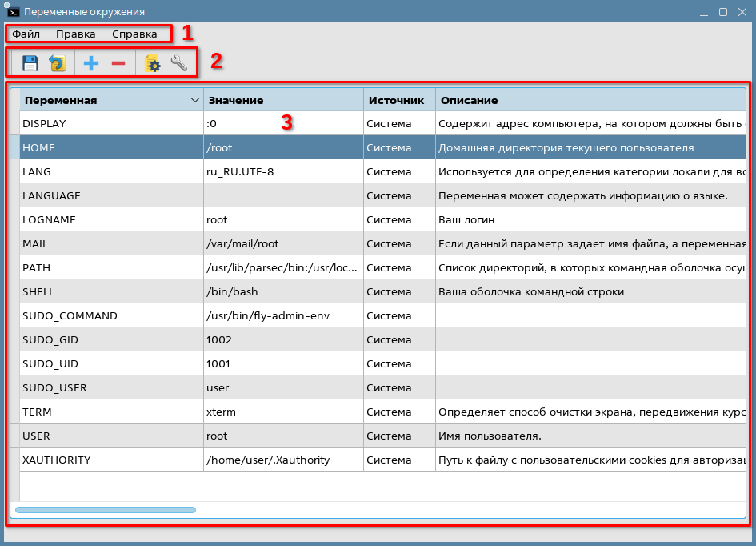The width and height of the screenshot is (756, 546).
Task: Open the Файл menu
Action: 26,34
